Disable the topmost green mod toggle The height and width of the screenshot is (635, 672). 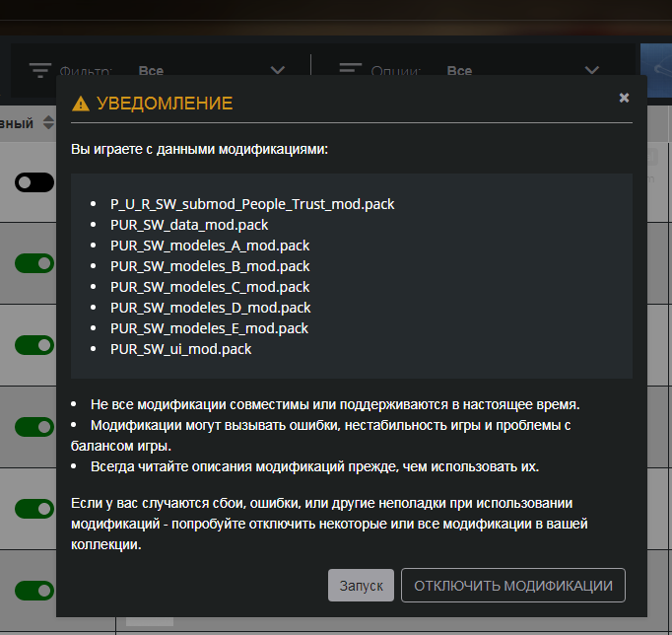34,263
